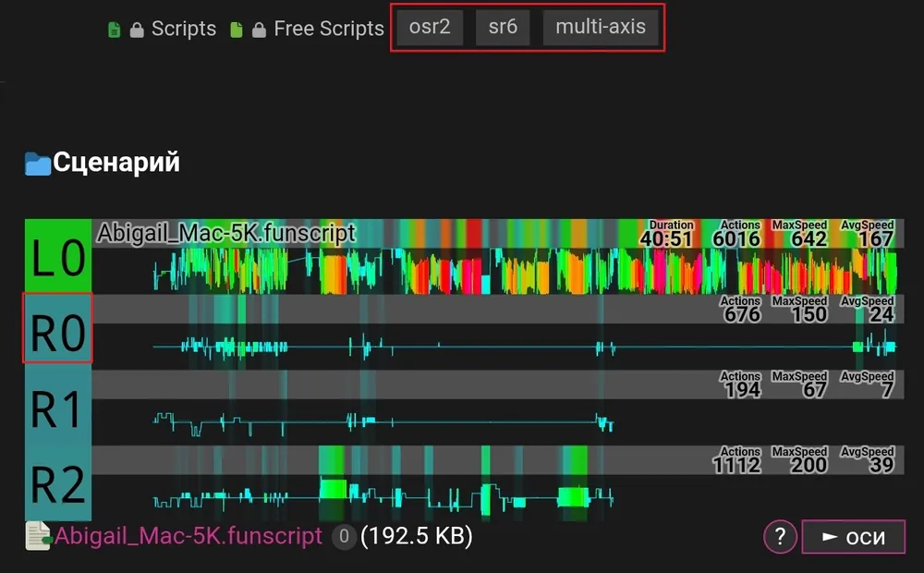Select the multi-axis tag

[x=601, y=27]
